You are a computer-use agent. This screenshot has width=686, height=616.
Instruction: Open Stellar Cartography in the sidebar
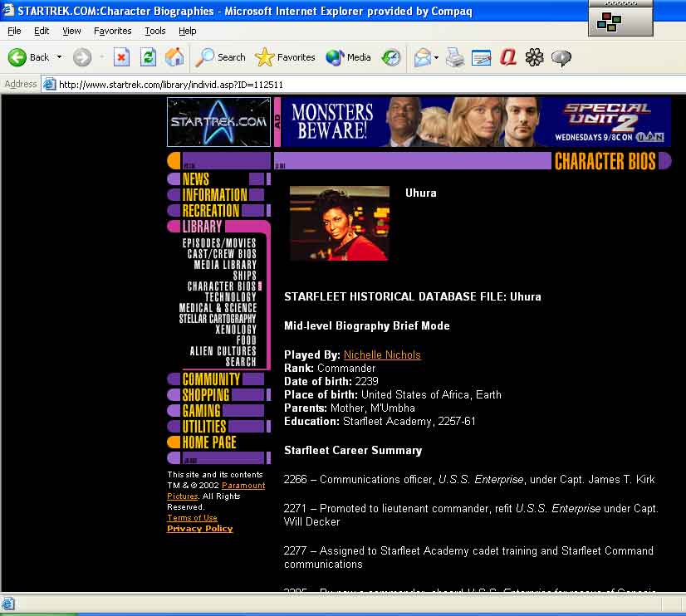(218, 319)
